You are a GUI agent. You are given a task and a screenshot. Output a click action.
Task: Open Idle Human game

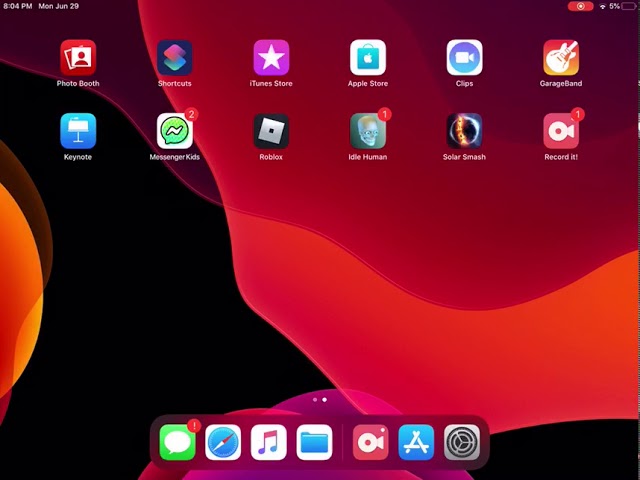click(368, 131)
